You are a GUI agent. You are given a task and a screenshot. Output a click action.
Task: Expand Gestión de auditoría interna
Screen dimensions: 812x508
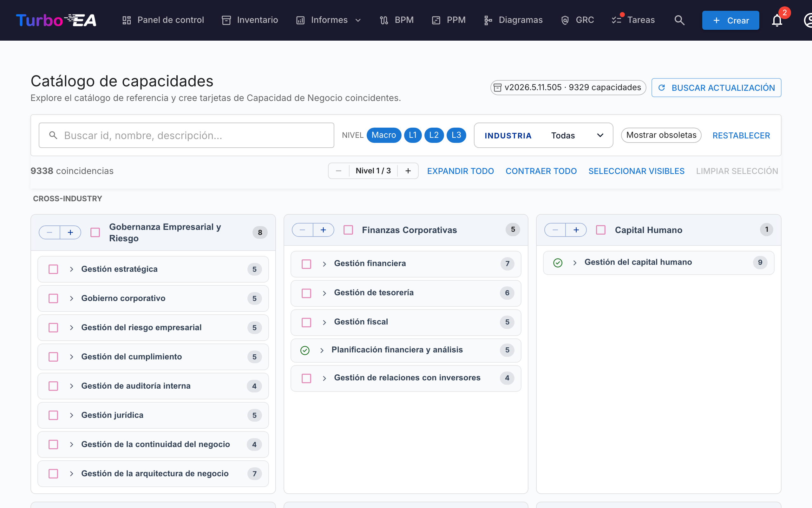point(71,386)
